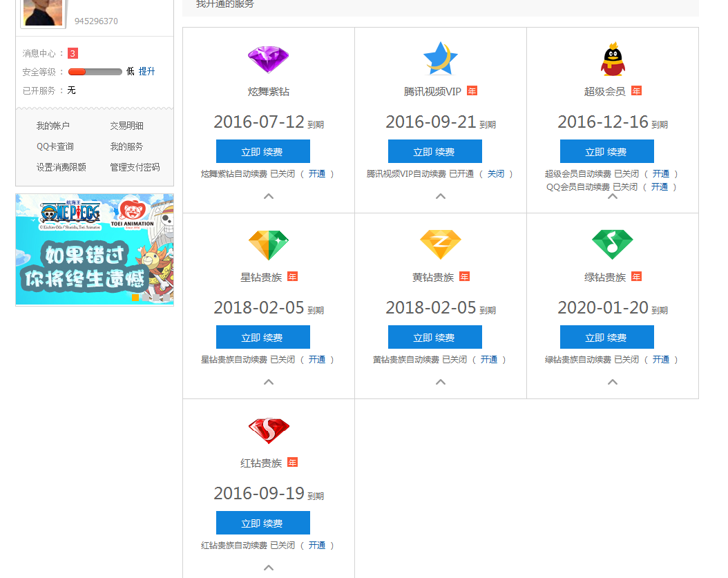
Task: Enable 炫舞紫钻 auto-renewal via 开通
Action: click(317, 173)
